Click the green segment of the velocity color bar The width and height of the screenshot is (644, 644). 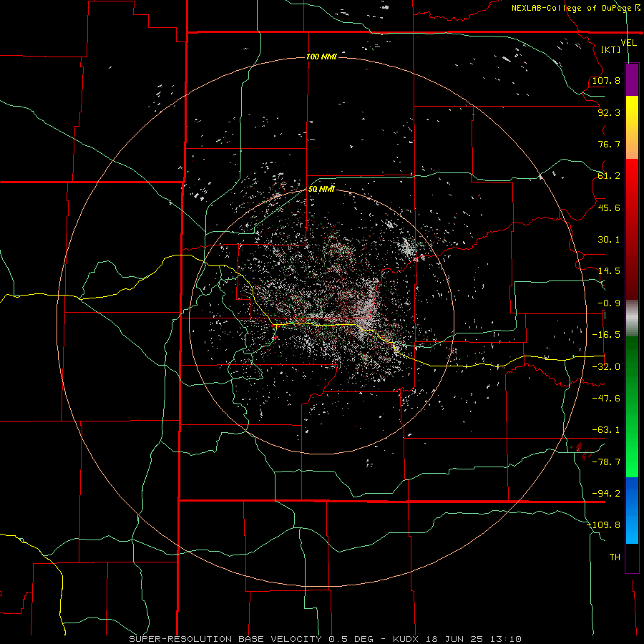632,406
